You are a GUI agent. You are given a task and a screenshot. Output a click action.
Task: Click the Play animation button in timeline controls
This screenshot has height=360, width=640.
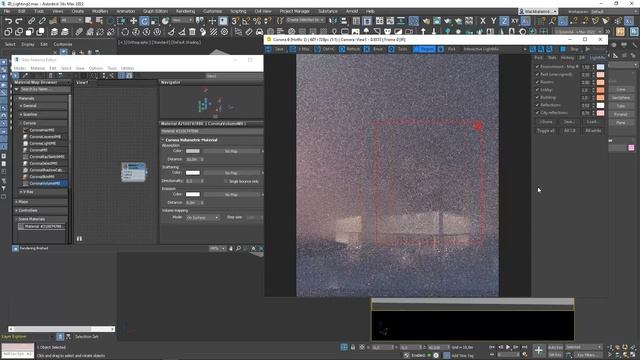pos(508,347)
